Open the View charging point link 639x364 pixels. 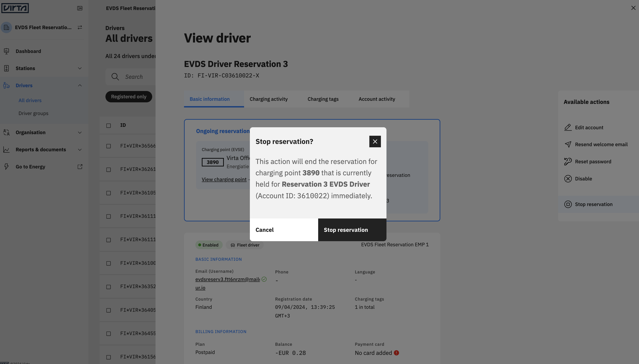[x=224, y=179]
